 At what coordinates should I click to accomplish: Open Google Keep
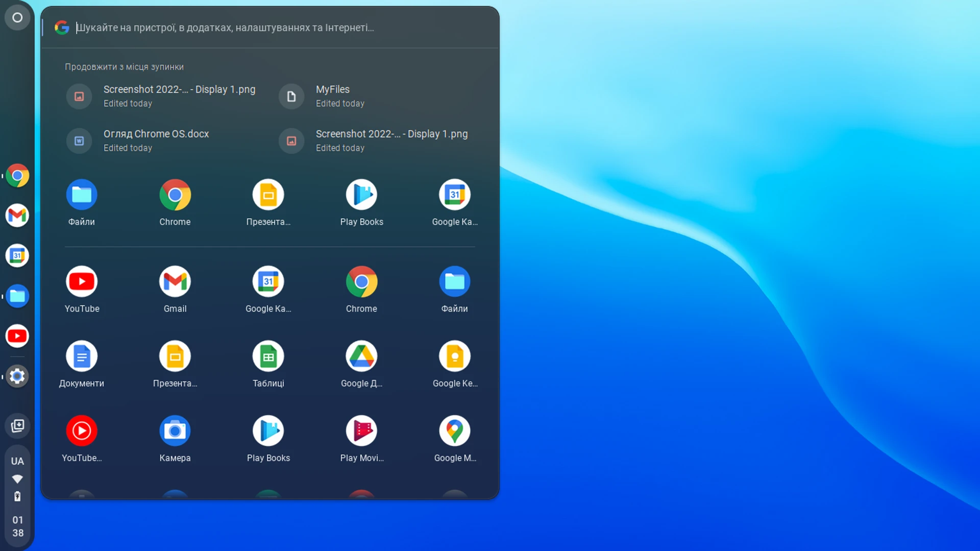tap(455, 356)
